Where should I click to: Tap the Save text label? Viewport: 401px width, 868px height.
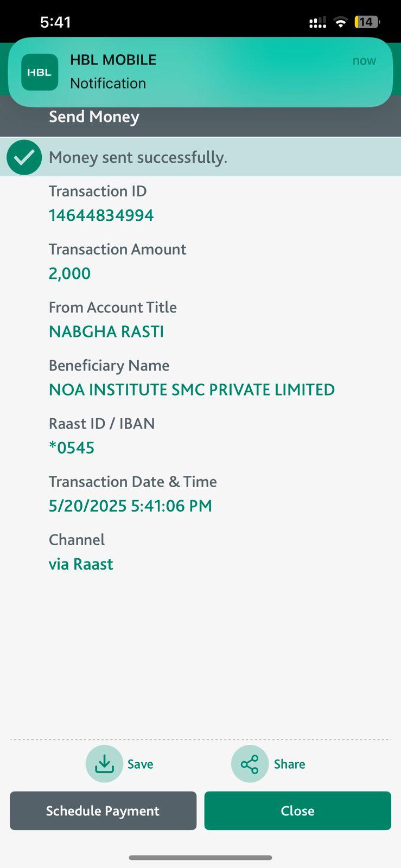[140, 764]
